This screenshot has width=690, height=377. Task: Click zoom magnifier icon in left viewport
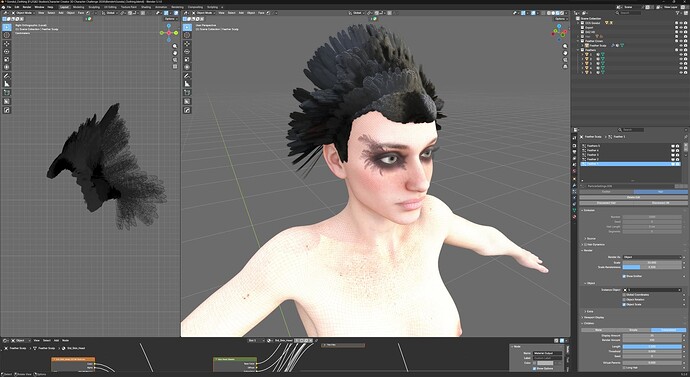175,46
